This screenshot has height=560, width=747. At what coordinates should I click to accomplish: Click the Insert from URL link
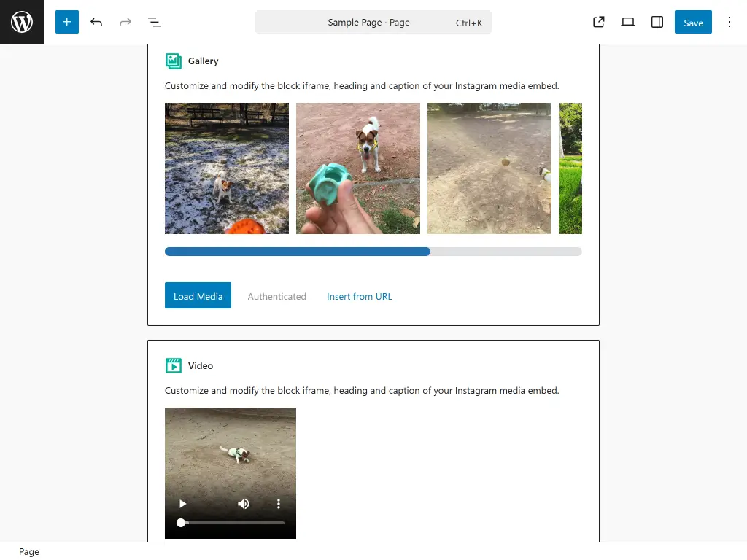coord(360,296)
